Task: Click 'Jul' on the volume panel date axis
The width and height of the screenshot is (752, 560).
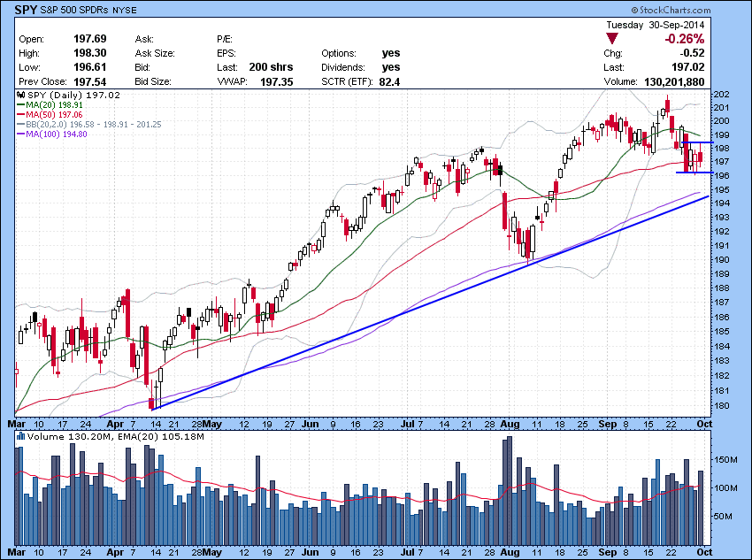Action: click(408, 552)
